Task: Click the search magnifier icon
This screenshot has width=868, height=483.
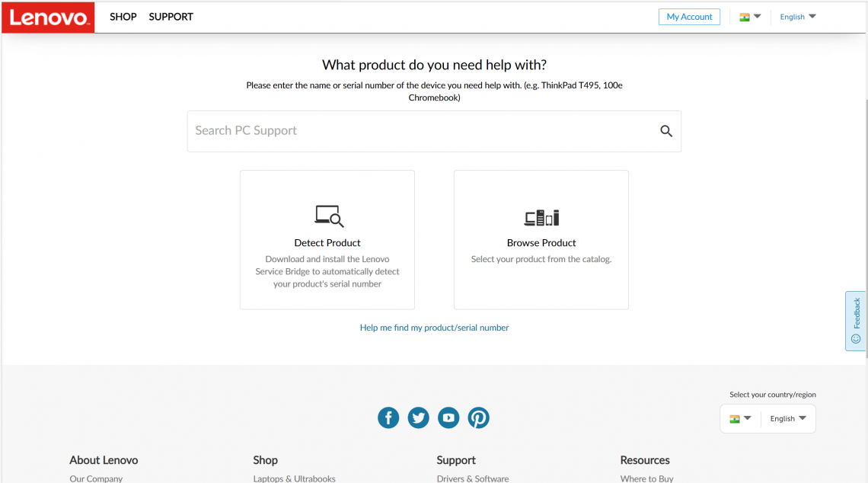Action: coord(666,131)
